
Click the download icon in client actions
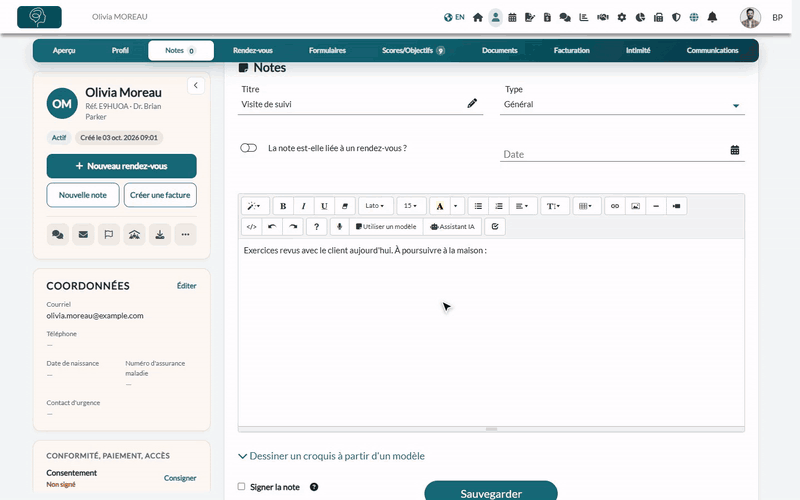coord(160,235)
